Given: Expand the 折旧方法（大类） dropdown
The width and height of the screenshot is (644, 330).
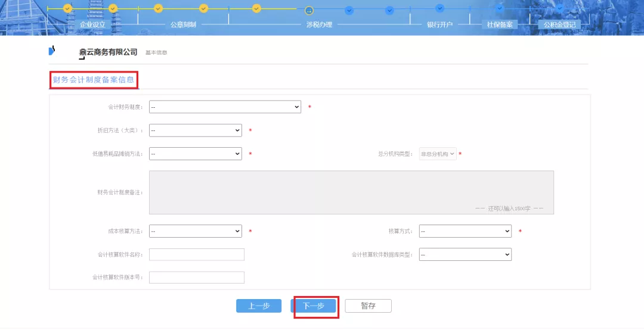Looking at the screenshot, I should tap(195, 130).
